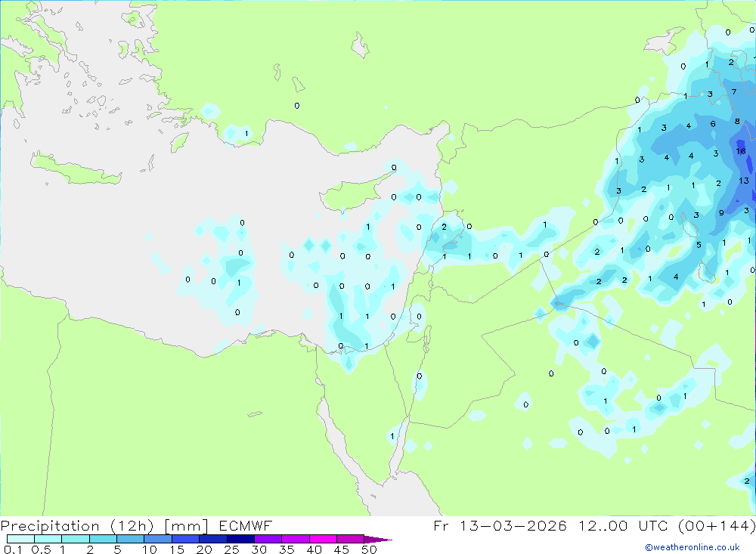The width and height of the screenshot is (756, 554).
Task: Click the '25' legend scale label
Action: click(231, 549)
